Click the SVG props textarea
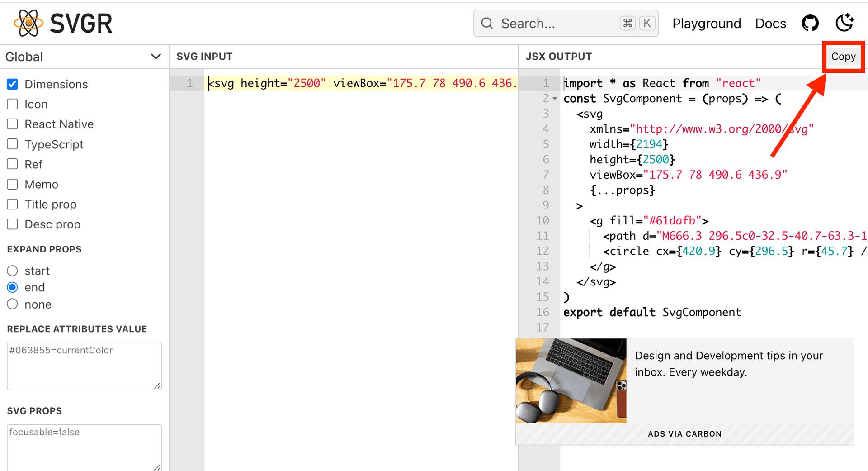Screen dimensions: 868x471 (84, 447)
